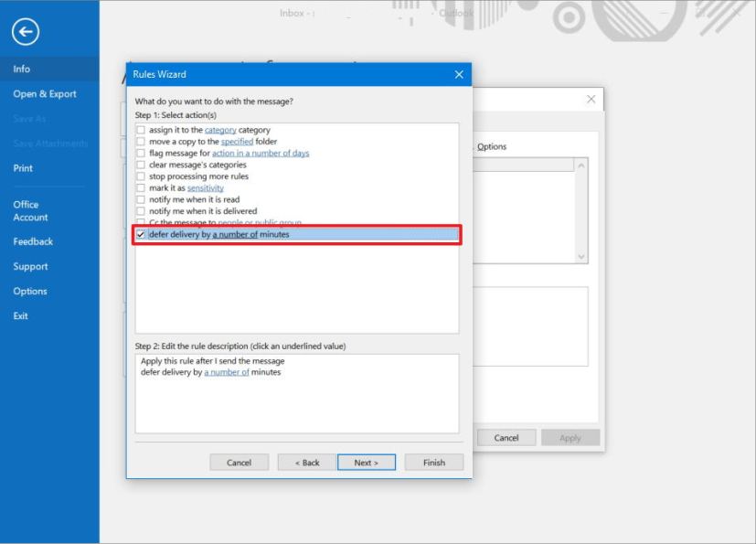Viewport: 756px width, 544px height.
Task: Click the Finish button
Action: point(434,463)
